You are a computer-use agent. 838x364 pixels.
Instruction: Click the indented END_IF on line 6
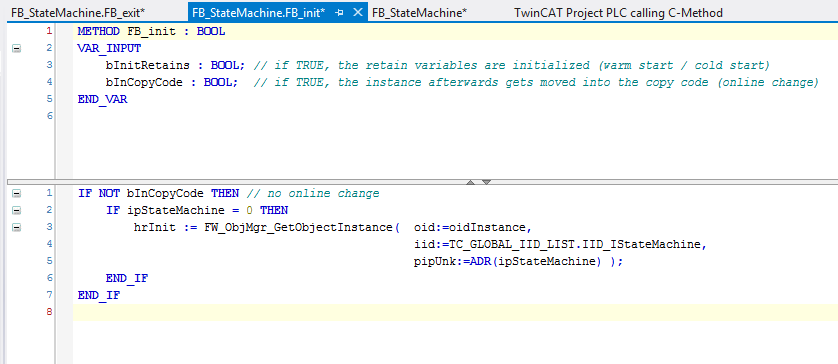coord(127,278)
